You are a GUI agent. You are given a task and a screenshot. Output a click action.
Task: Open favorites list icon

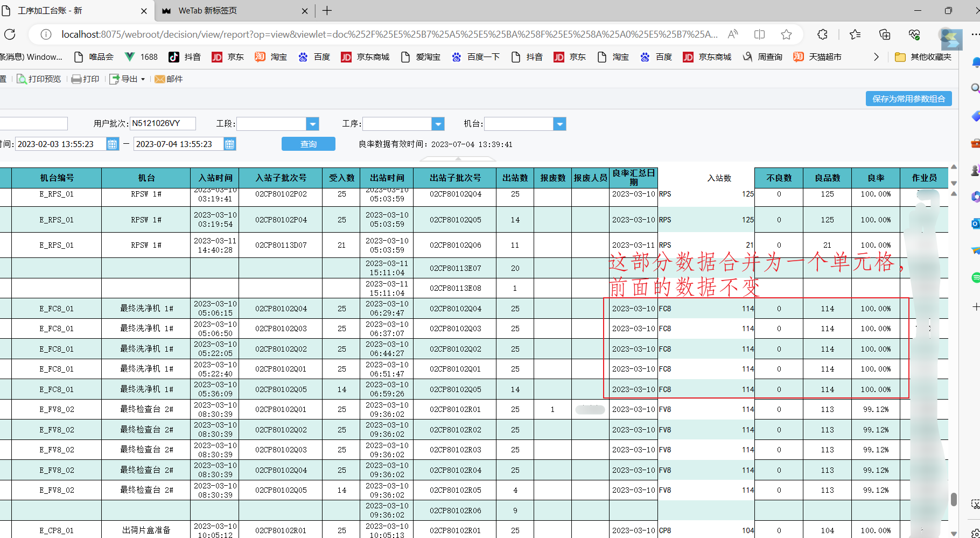point(855,34)
